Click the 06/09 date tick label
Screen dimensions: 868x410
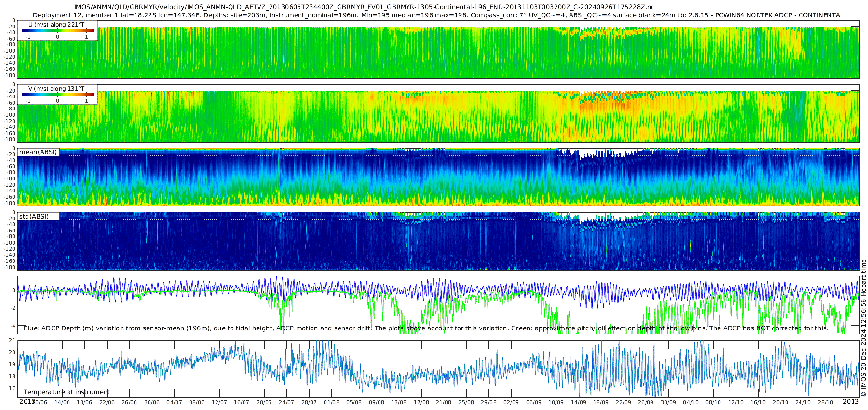tap(534, 402)
